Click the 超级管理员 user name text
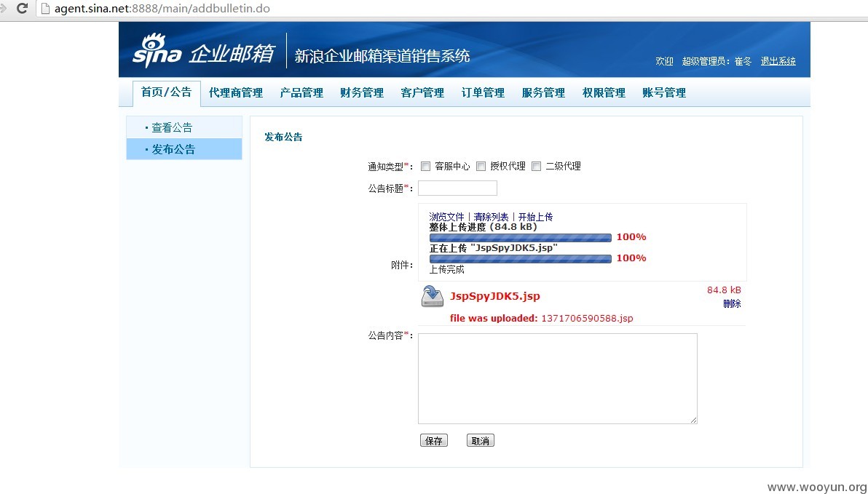This screenshot has width=868, height=494. tap(717, 61)
